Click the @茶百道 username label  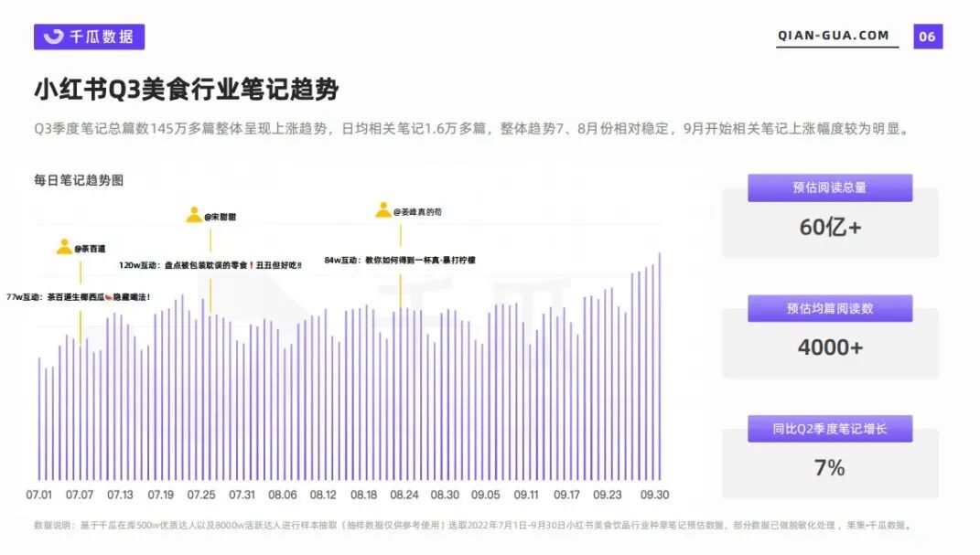[90, 249]
